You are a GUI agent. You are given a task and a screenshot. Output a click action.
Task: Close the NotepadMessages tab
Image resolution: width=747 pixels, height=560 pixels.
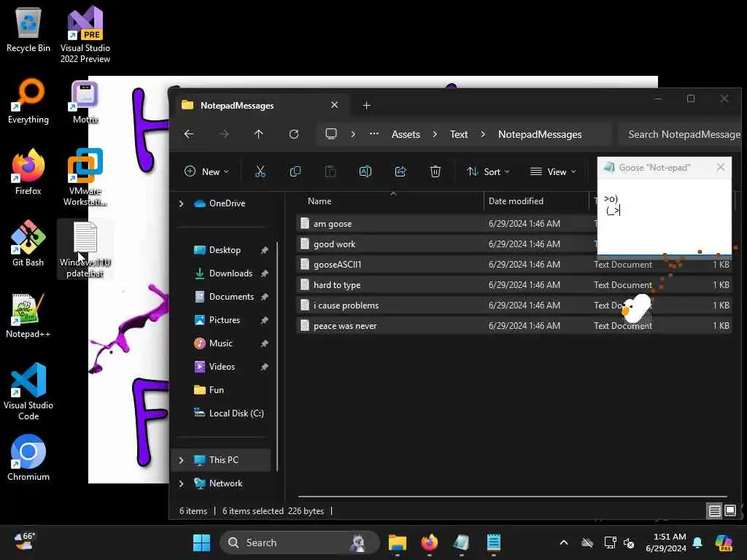pyautogui.click(x=334, y=105)
